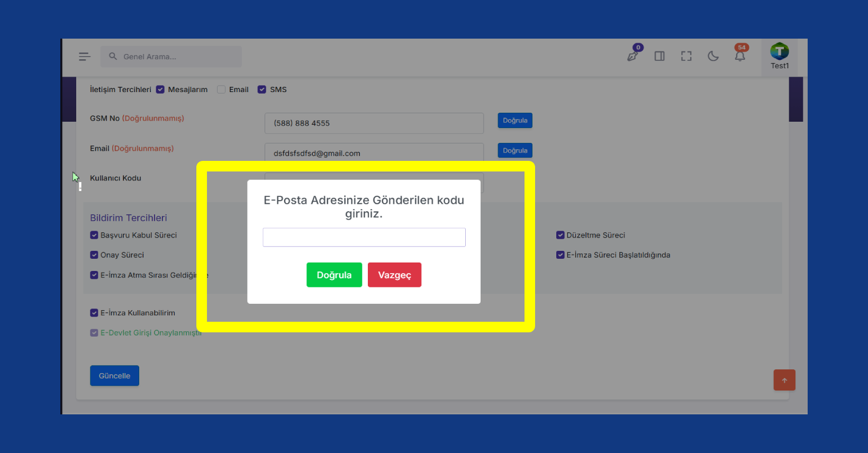Click scroll-to-top red arrow button

pos(784,380)
